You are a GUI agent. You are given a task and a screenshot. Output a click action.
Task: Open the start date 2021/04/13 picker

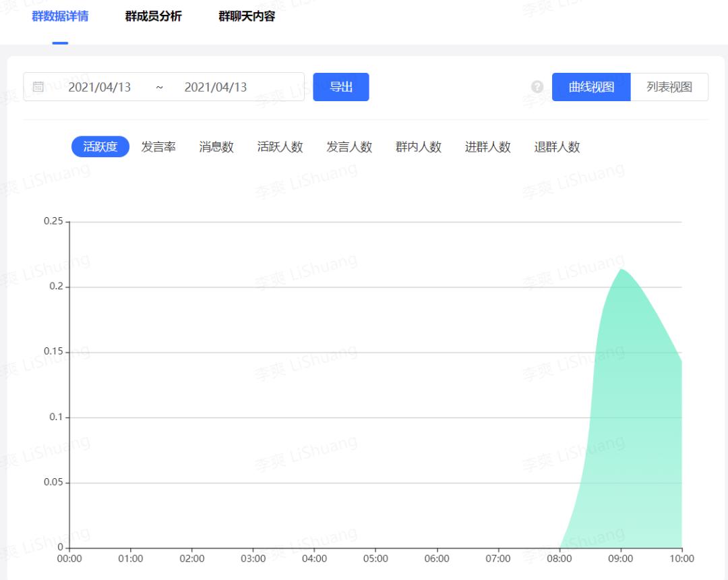tap(100, 87)
